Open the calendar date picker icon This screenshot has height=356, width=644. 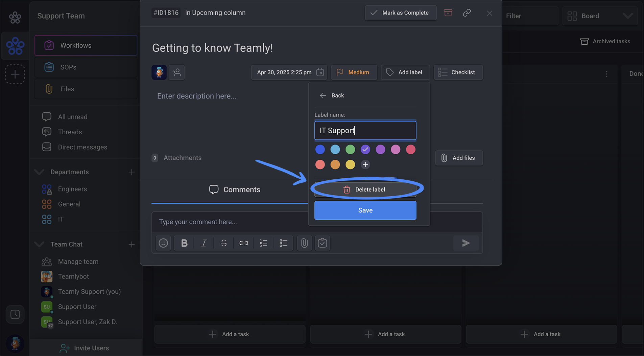point(320,72)
